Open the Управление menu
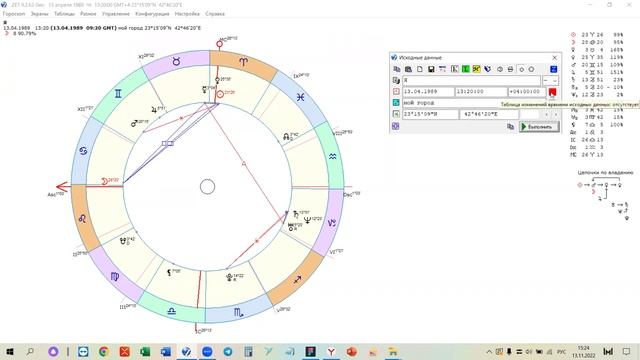Image resolution: width=640 pixels, height=360 pixels. coord(116,13)
